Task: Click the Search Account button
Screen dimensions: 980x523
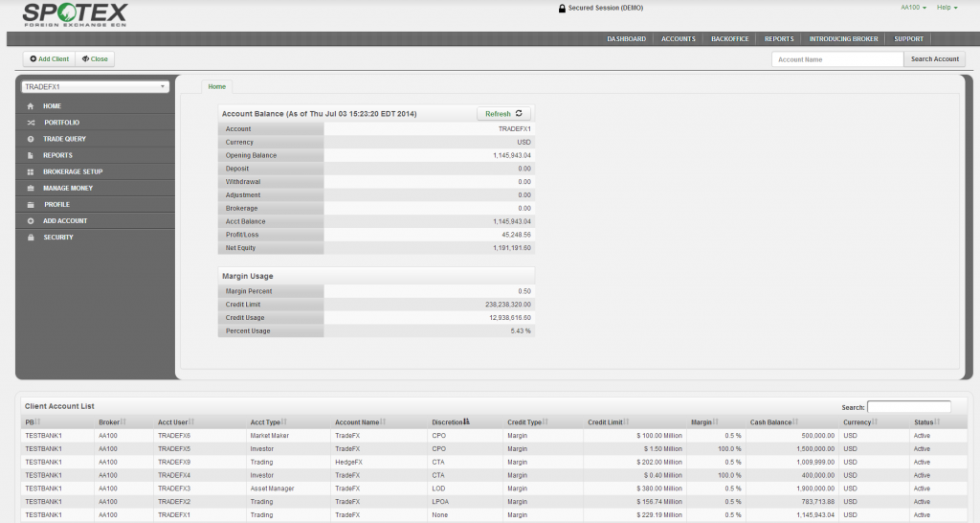Action: [934, 59]
